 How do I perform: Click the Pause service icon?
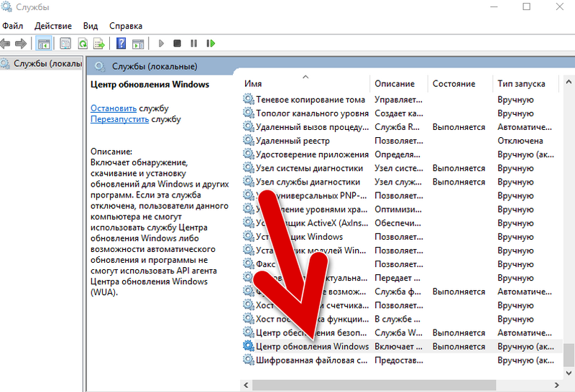(x=194, y=44)
